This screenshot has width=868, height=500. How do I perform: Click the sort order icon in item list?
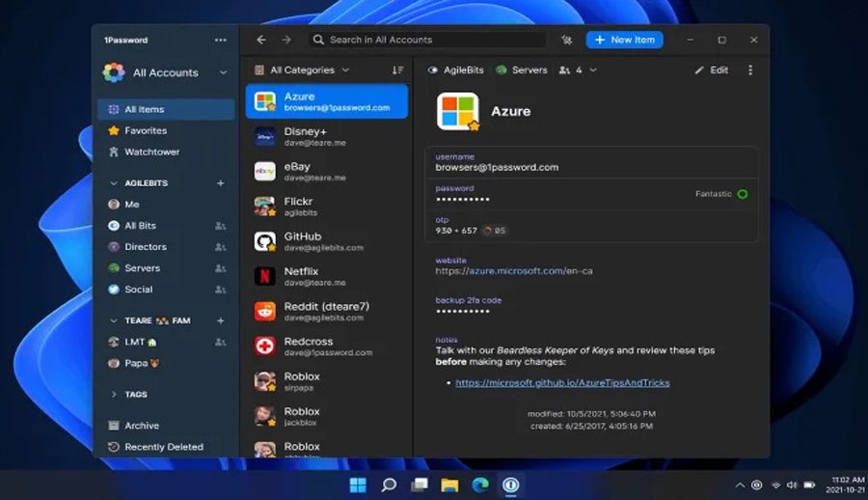click(397, 70)
